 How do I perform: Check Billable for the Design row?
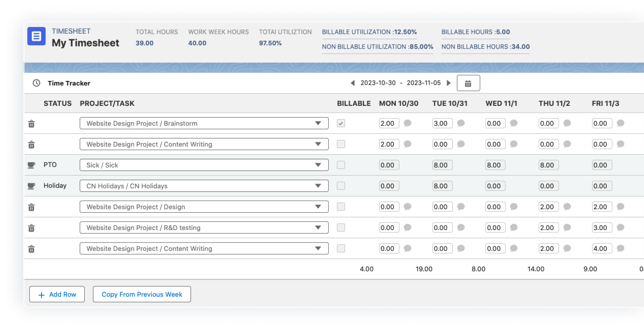click(341, 207)
